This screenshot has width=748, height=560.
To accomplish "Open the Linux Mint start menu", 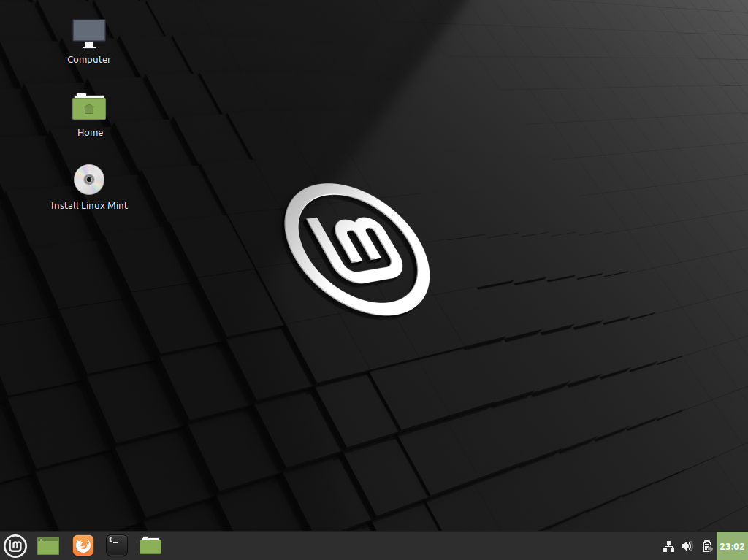I will point(15,545).
